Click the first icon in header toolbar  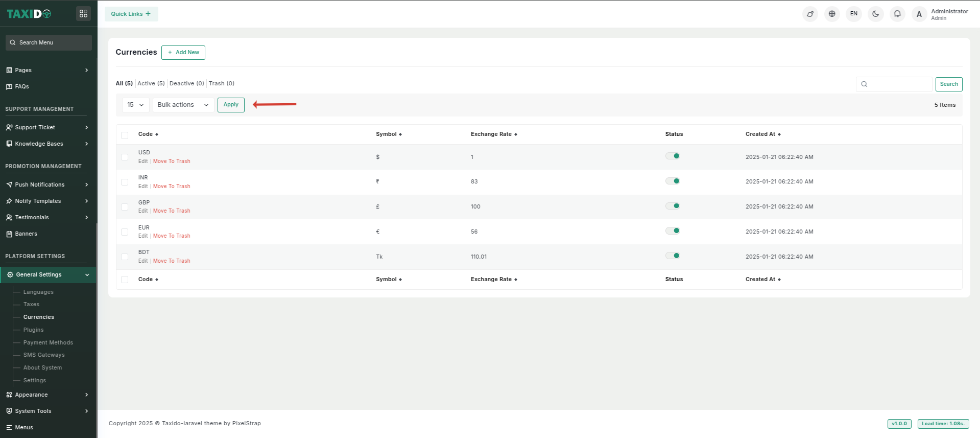click(810, 14)
